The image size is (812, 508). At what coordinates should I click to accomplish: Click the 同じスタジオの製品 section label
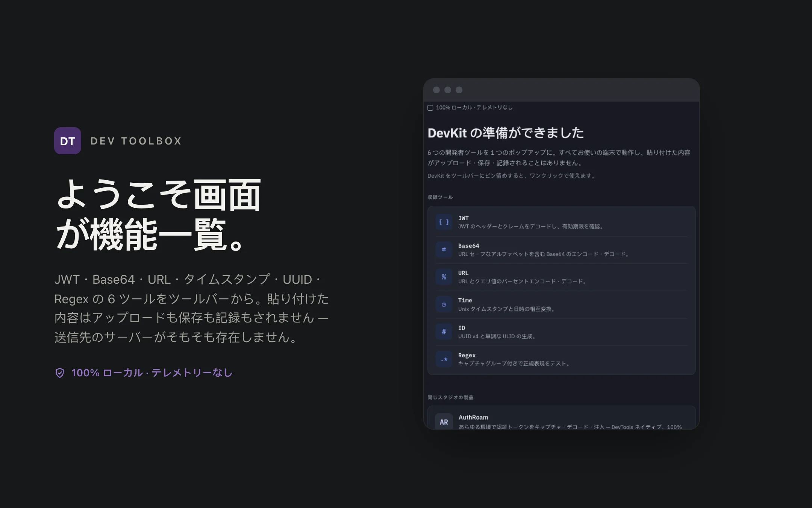click(x=450, y=397)
